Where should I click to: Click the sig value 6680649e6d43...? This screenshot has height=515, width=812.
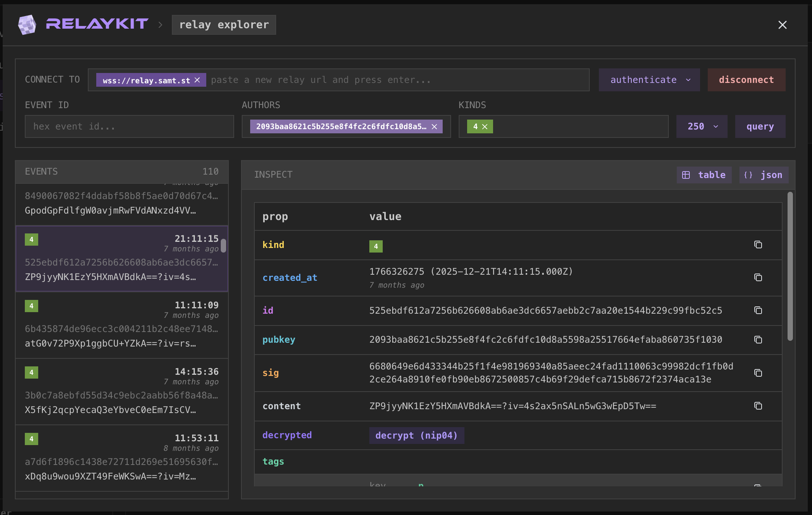tap(551, 373)
